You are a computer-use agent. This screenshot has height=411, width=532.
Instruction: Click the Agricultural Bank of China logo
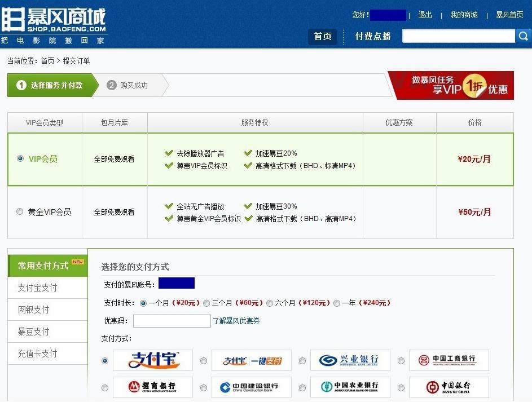pyautogui.click(x=350, y=387)
